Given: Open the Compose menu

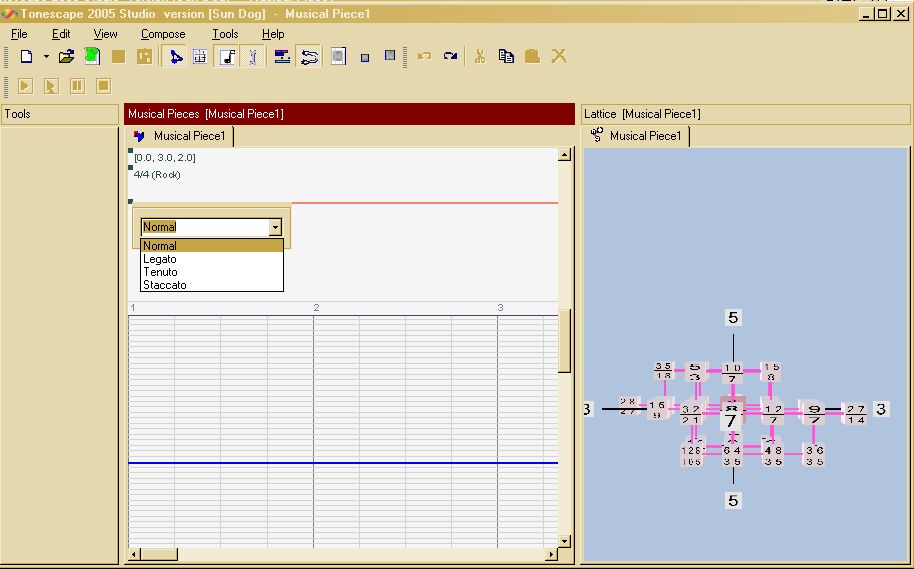Looking at the screenshot, I should click(163, 34).
